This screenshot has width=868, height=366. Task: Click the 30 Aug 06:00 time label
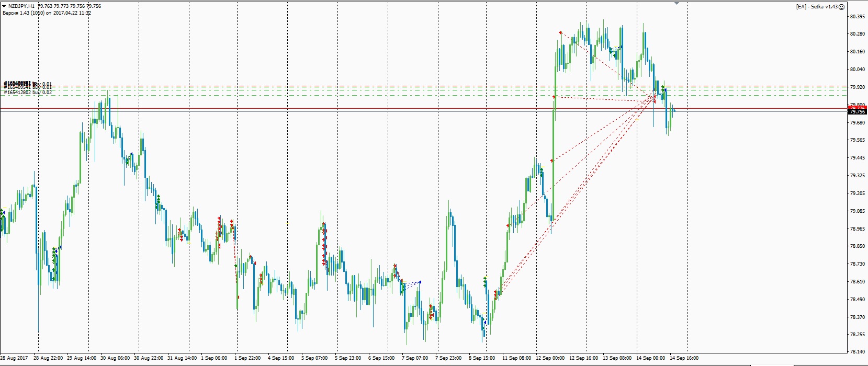click(116, 358)
